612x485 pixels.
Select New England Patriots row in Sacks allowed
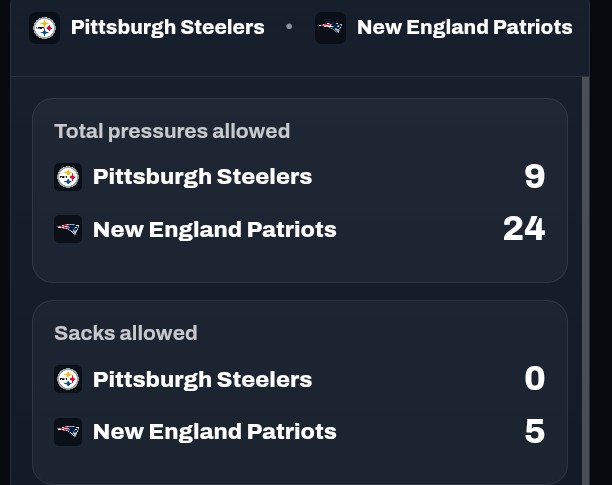click(x=299, y=432)
